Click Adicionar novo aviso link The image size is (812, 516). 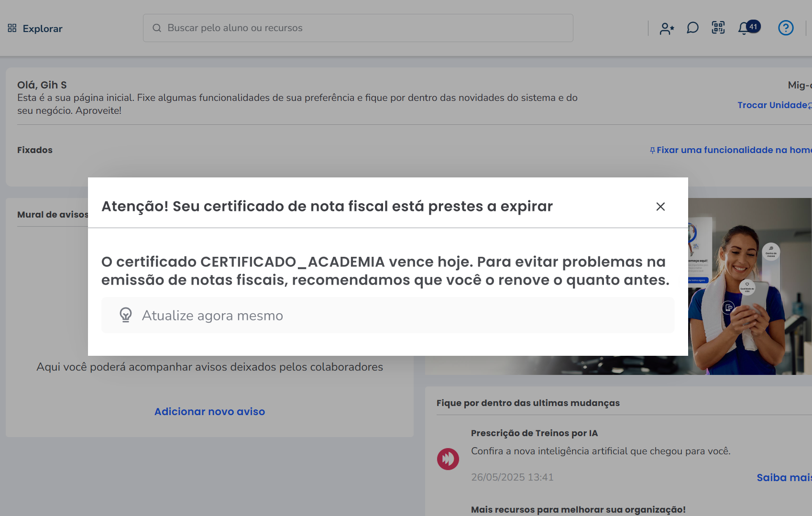tap(209, 412)
